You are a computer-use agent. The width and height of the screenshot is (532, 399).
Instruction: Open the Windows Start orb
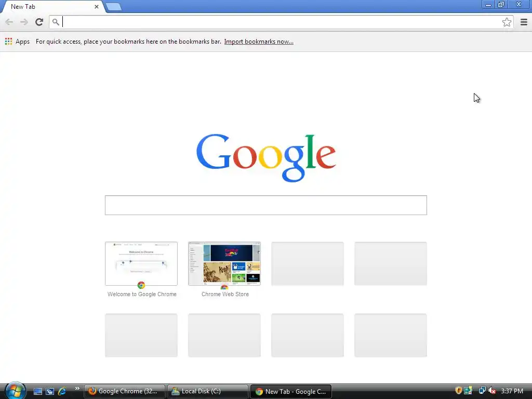pyautogui.click(x=15, y=391)
